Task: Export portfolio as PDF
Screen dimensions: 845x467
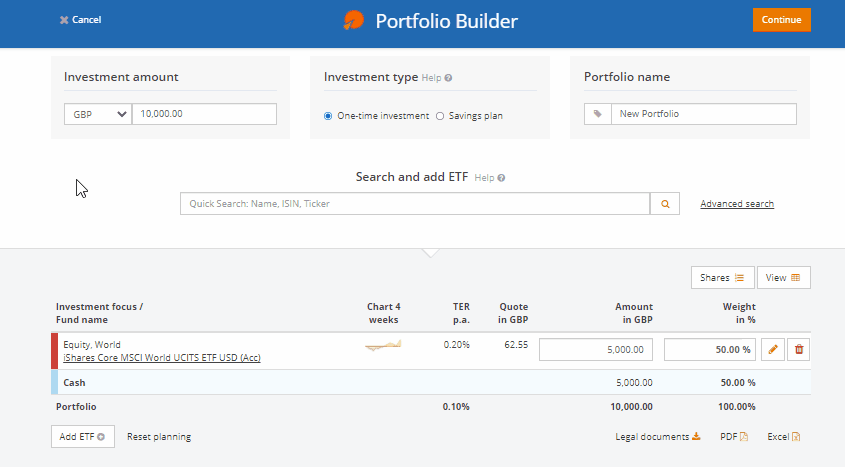Action: (x=734, y=437)
